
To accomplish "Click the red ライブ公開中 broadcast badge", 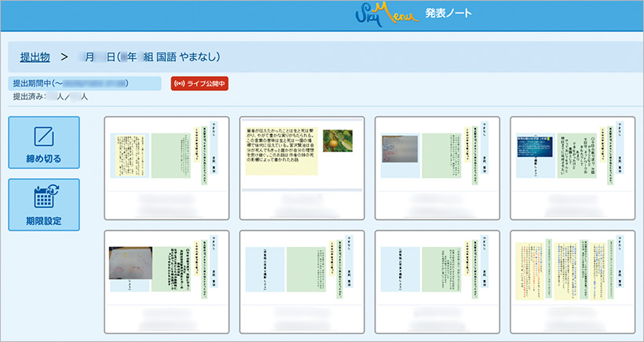I will pos(199,83).
